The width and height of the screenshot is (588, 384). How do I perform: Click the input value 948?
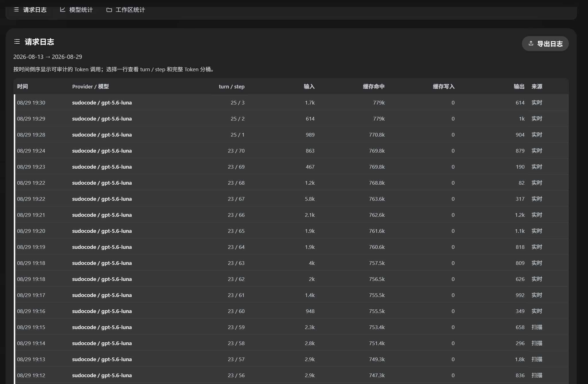click(310, 311)
